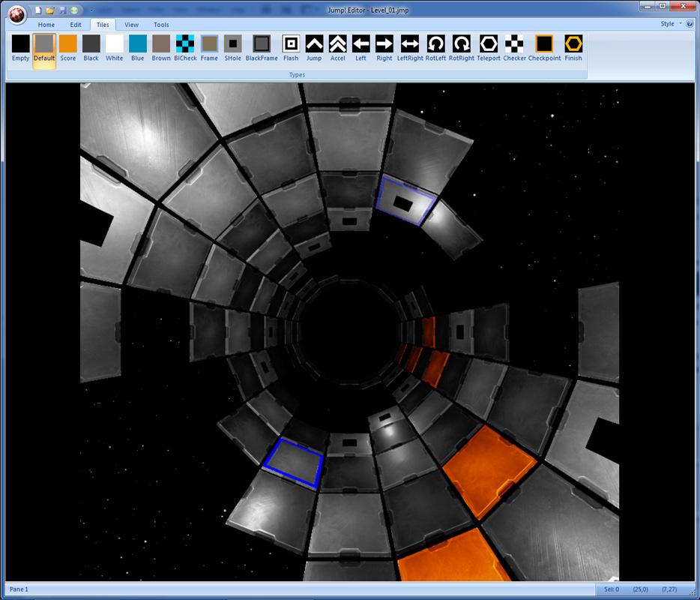Select the Blue tile type
Screen dimensions: 700x600
pyautogui.click(x=137, y=48)
